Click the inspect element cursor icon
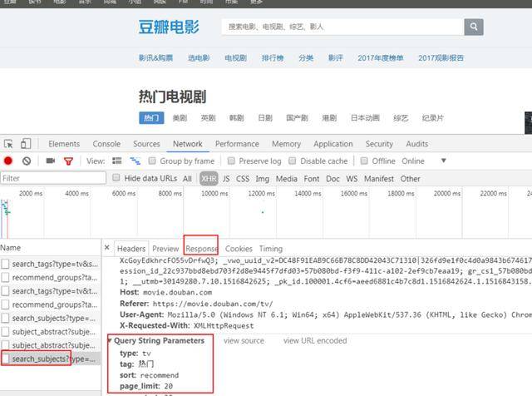This screenshot has height=396, width=532. point(8,144)
